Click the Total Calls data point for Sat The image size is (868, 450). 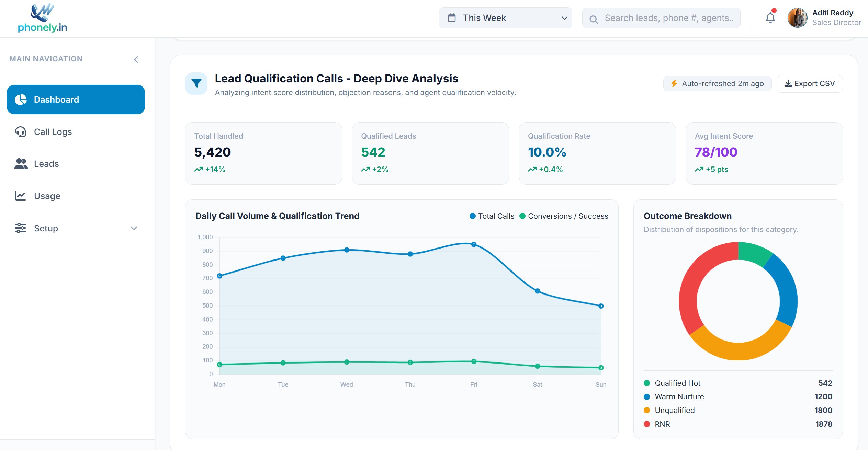click(538, 291)
